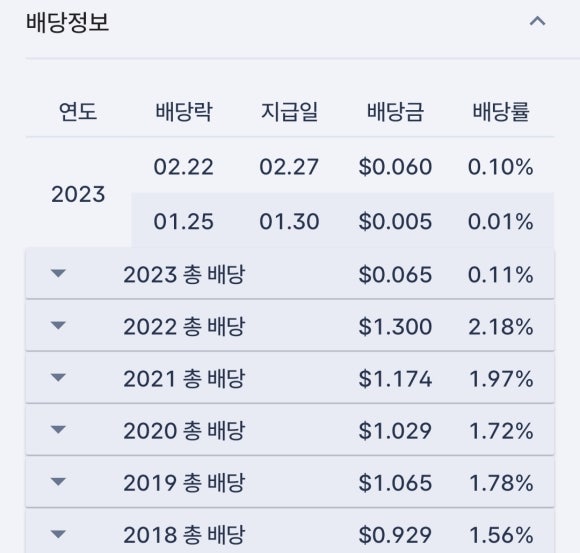Click the 연도 column header
The height and width of the screenshot is (553, 580).
point(78,111)
